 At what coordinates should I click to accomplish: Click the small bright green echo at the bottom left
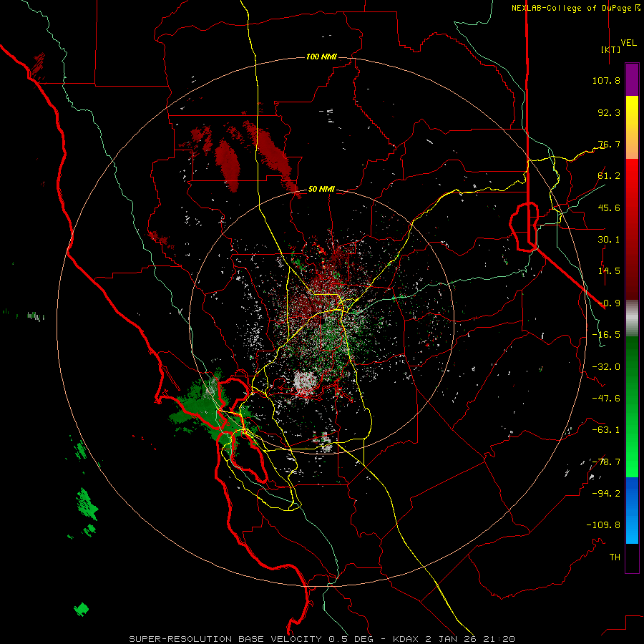[82, 609]
